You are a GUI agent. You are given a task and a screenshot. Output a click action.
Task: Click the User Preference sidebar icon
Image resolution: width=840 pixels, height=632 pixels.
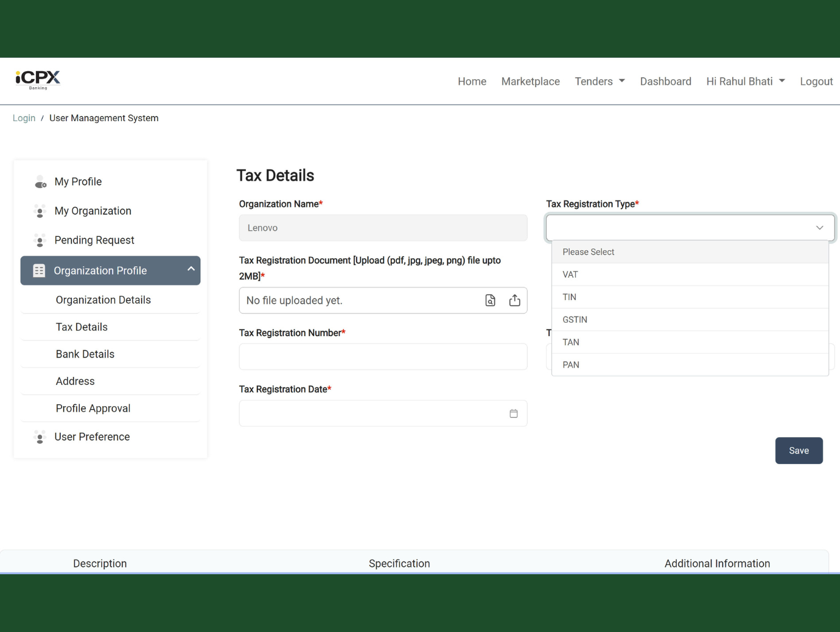click(40, 437)
